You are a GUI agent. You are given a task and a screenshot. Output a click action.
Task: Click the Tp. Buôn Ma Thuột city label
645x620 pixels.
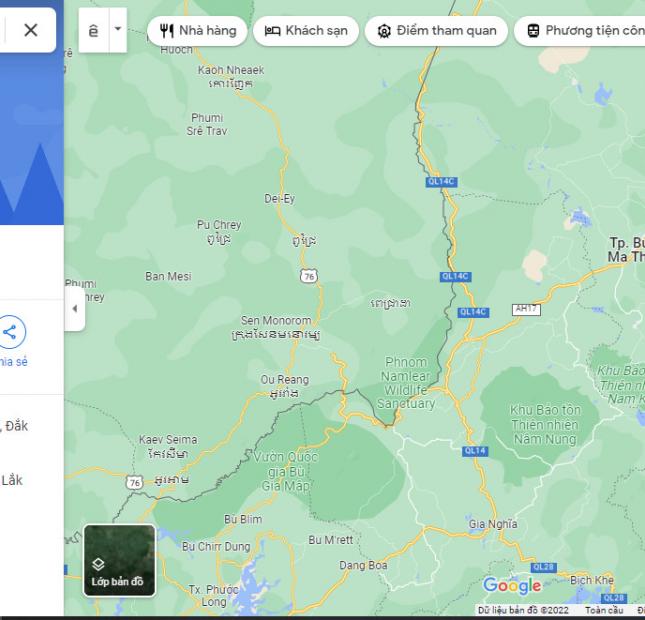(x=626, y=250)
